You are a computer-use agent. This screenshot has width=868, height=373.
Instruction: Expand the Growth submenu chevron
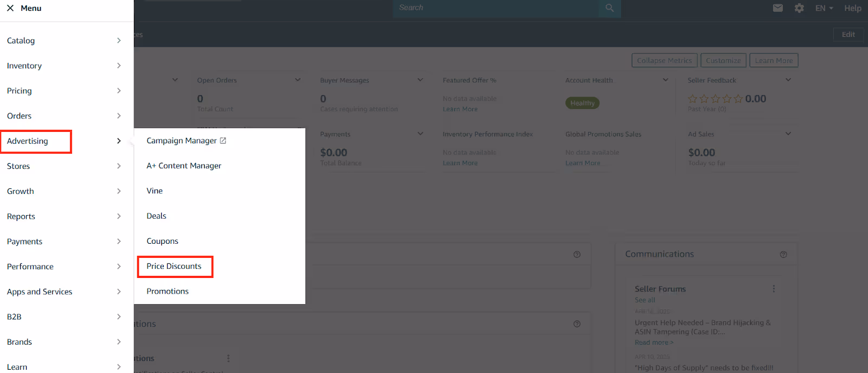tap(119, 191)
